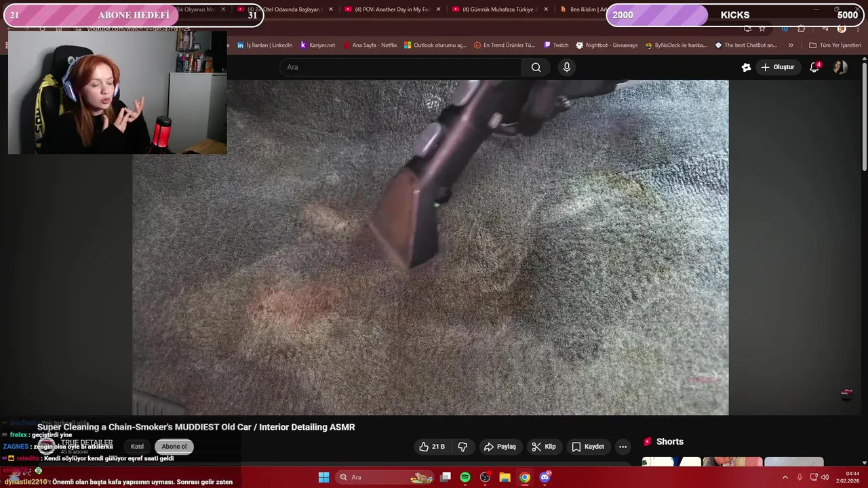The height and width of the screenshot is (488, 868).
Task: Open ByNoDeck ile harika bookmark
Action: coord(675,45)
